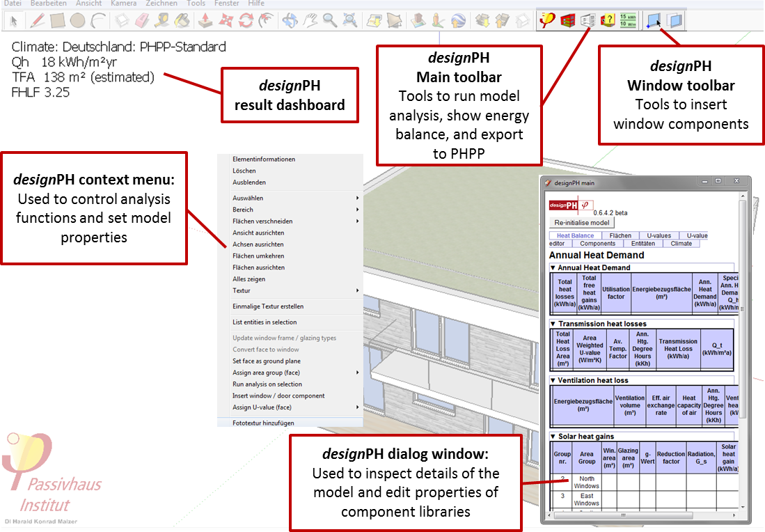Image resolution: width=765 pixels, height=532 pixels.
Task: Select the Paint Bucket tool
Action: point(182,20)
